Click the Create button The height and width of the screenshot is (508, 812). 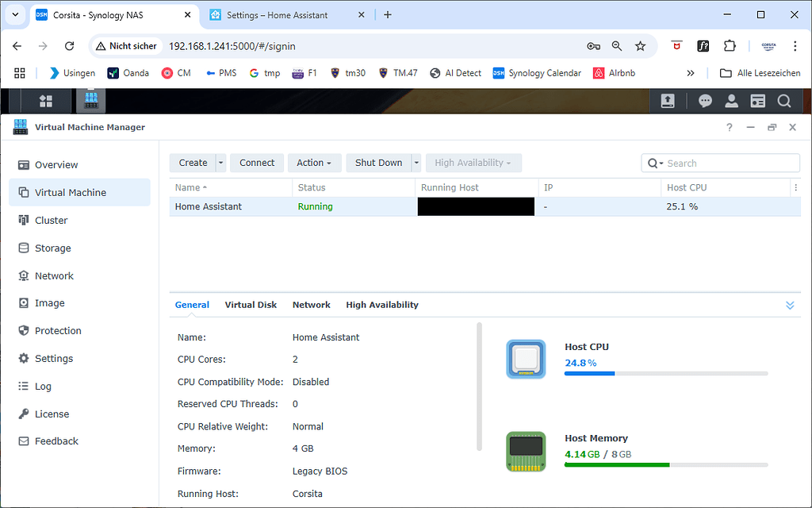click(193, 163)
